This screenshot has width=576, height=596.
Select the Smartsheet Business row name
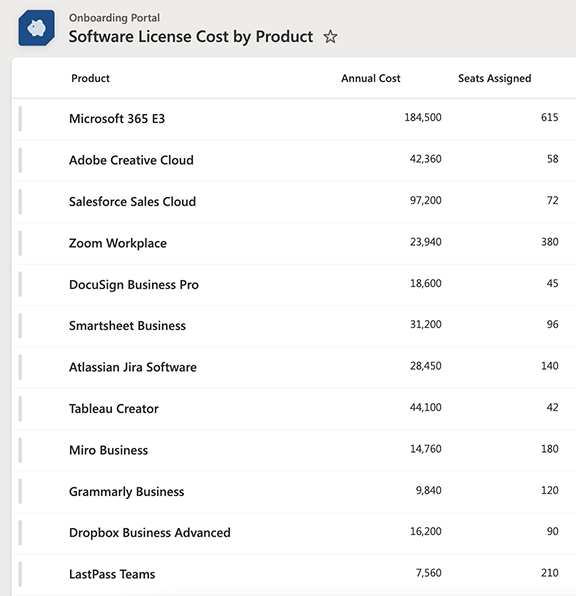[x=127, y=326]
